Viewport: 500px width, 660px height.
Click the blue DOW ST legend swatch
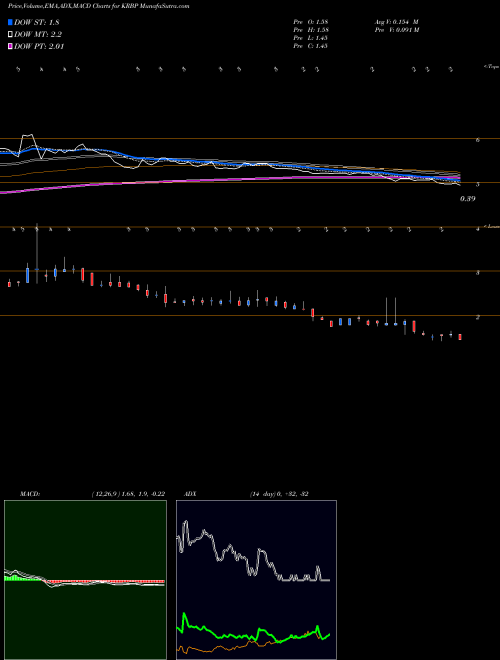(11, 22)
